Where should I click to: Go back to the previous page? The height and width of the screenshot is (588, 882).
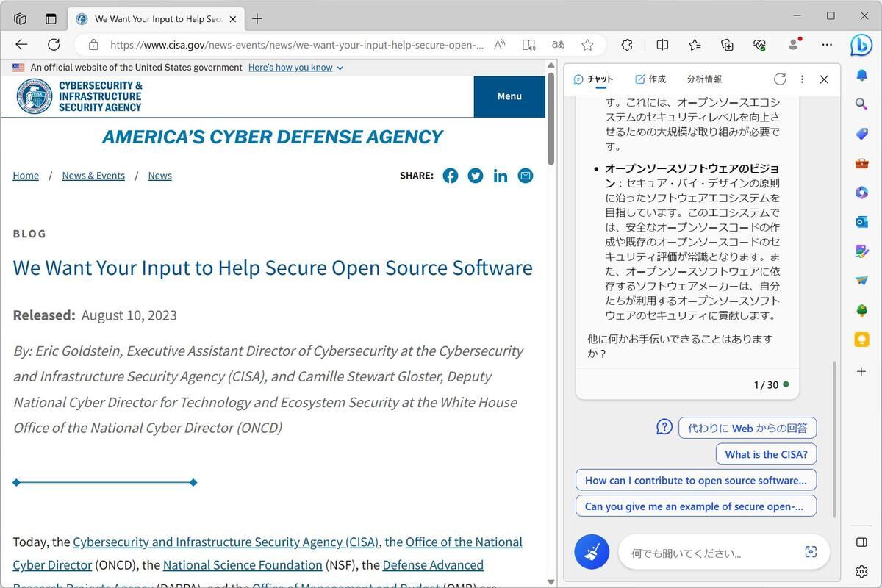point(21,45)
